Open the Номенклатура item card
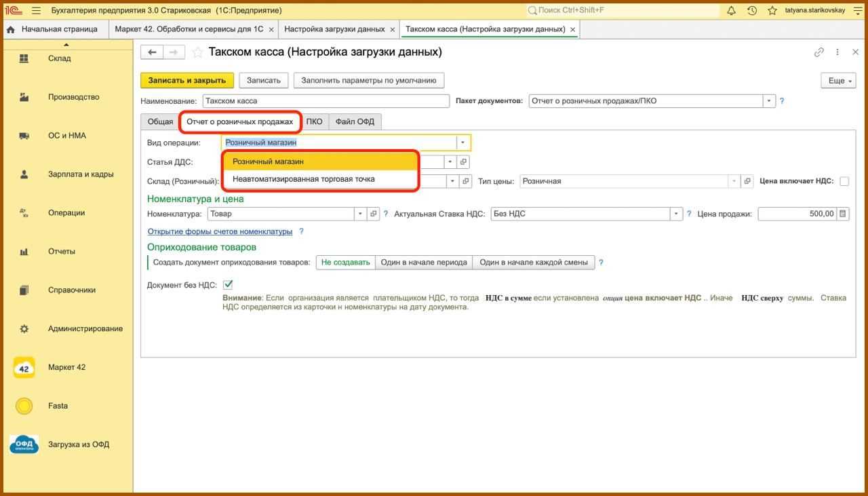The width and height of the screenshot is (868, 496). click(373, 214)
